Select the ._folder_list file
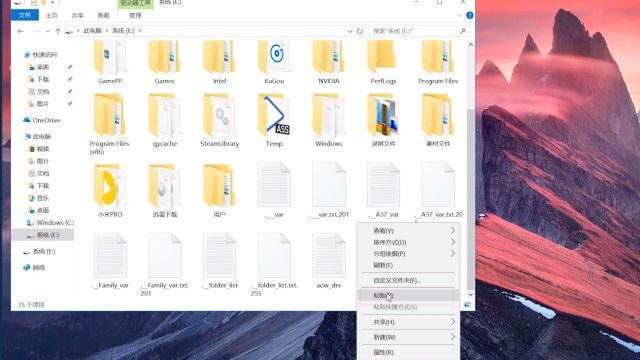Image resolution: width=640 pixels, height=360 pixels. coord(219,261)
